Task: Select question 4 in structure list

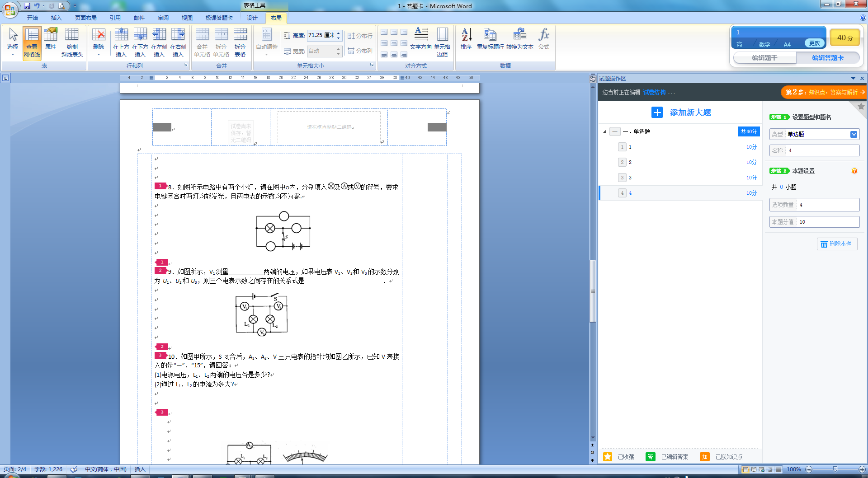Action: click(x=680, y=193)
